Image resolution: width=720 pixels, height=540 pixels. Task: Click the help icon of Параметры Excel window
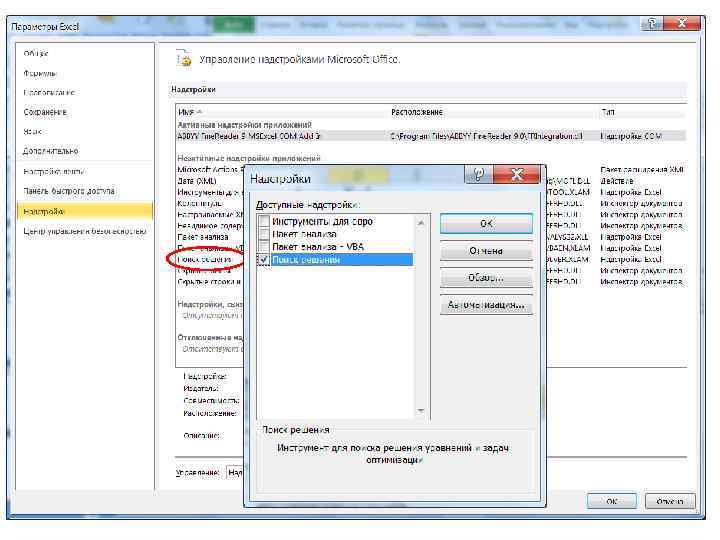point(652,23)
